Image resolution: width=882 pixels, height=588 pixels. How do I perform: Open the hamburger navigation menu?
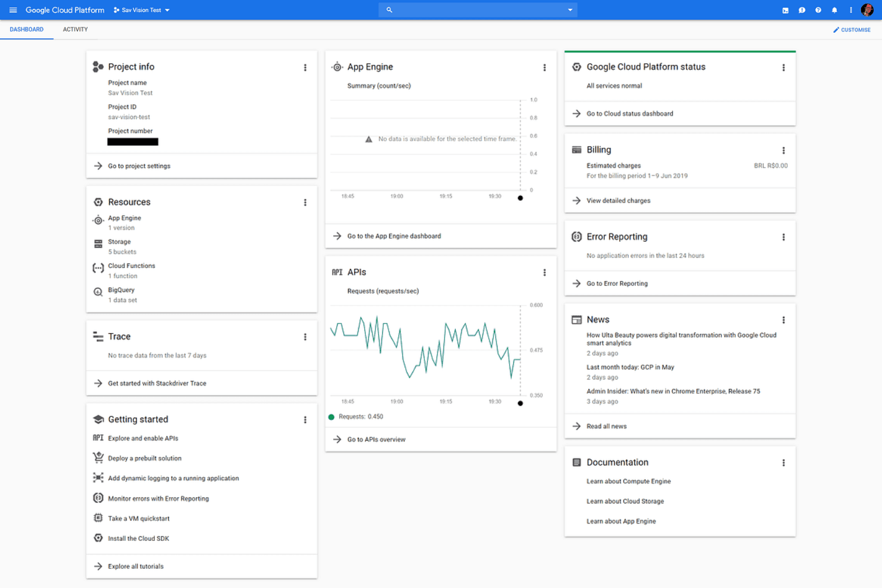pyautogui.click(x=13, y=10)
